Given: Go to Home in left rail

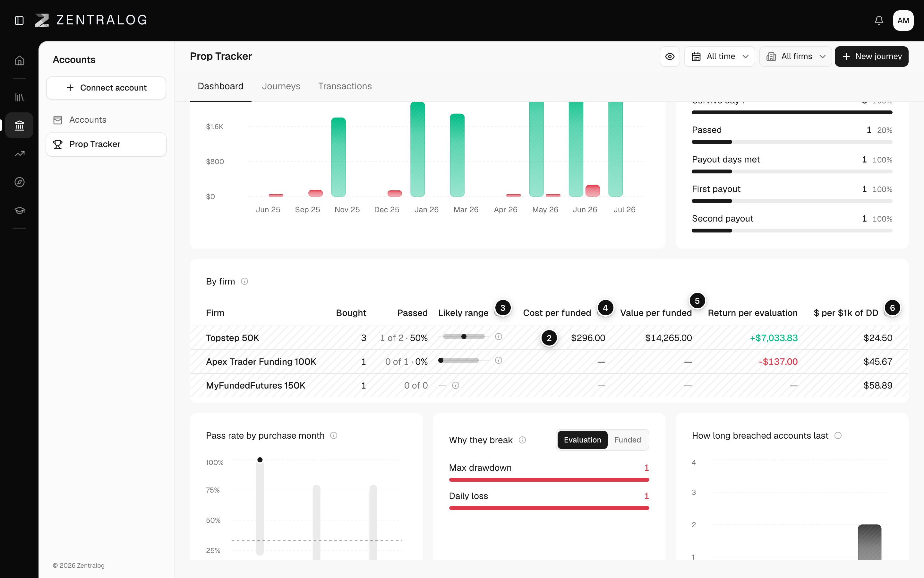Looking at the screenshot, I should pyautogui.click(x=20, y=60).
